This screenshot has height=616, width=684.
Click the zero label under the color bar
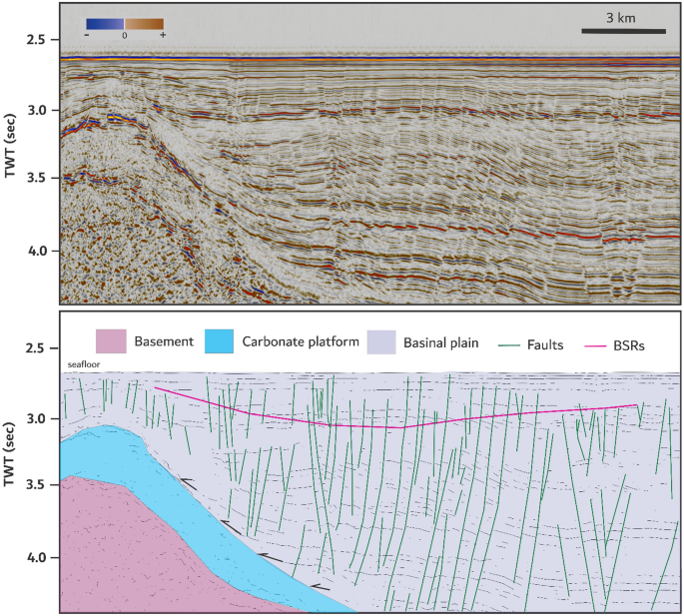pyautogui.click(x=124, y=35)
